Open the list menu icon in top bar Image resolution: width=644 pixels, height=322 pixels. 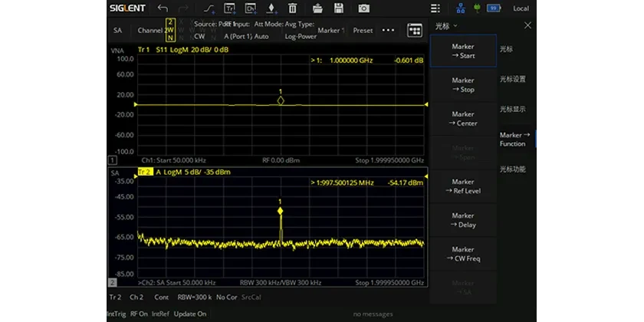click(x=435, y=8)
